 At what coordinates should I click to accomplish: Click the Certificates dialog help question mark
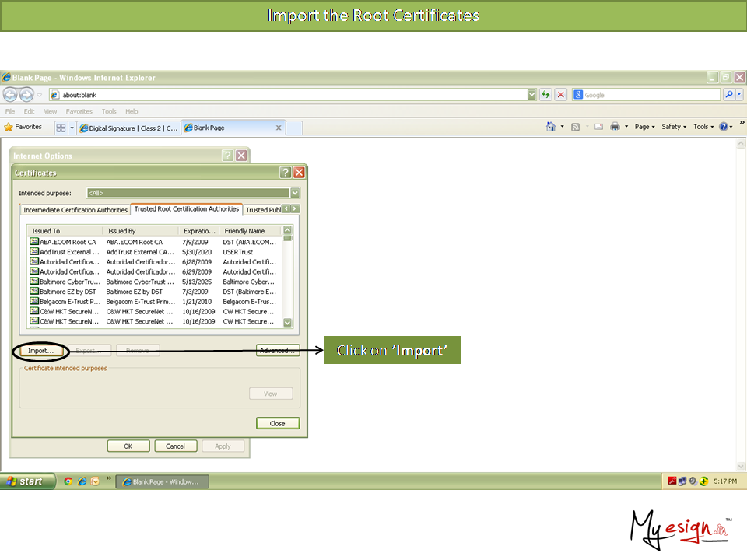coord(286,173)
